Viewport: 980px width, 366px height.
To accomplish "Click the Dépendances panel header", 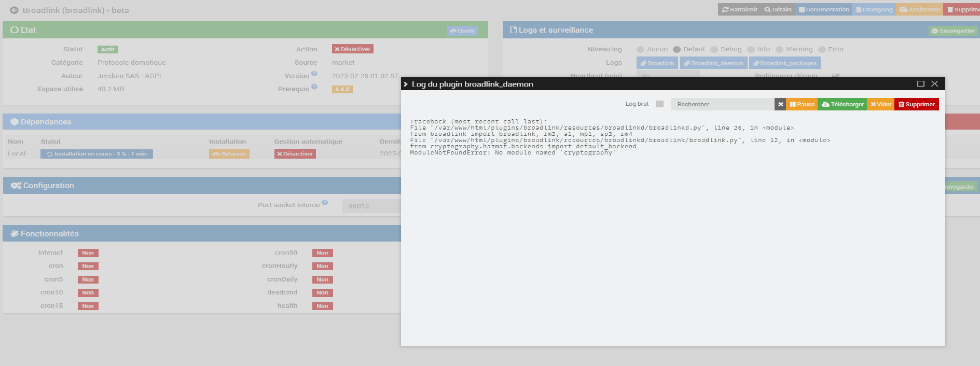I will tap(202, 122).
